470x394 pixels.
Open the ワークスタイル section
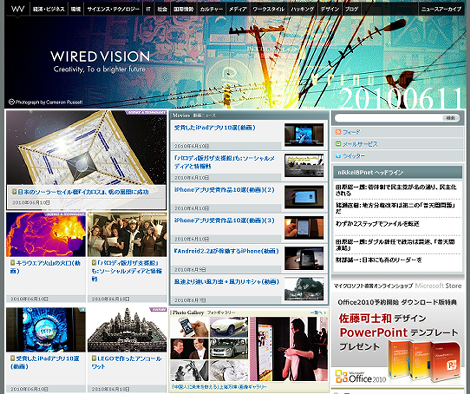[269, 9]
